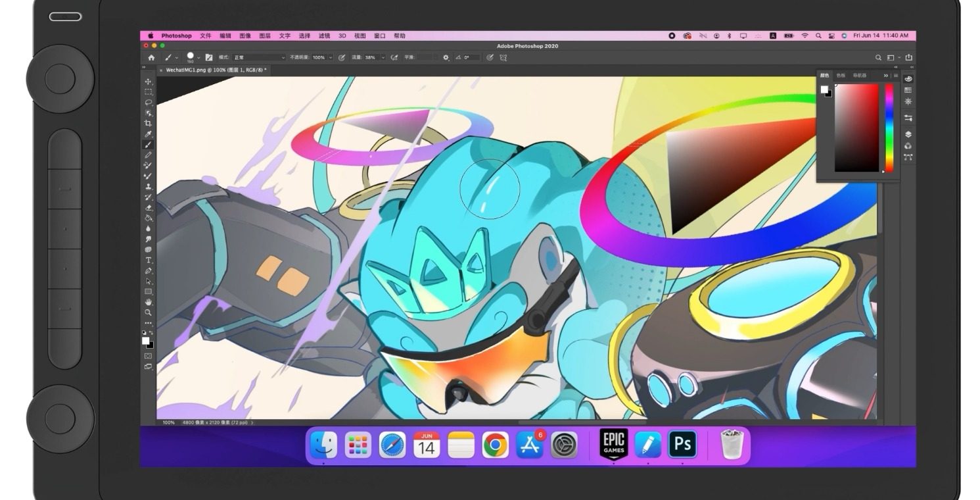Toggle pressure for opacity button
The height and width of the screenshot is (500, 980).
(342, 58)
